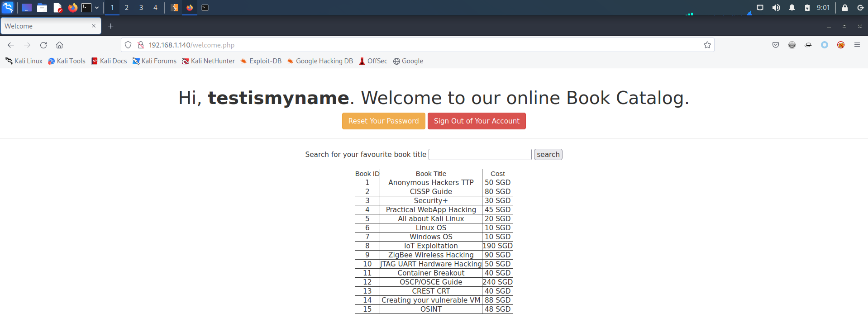Save page to Pocket icon
Viewport: 868px width, 318px height.
pyautogui.click(x=776, y=45)
